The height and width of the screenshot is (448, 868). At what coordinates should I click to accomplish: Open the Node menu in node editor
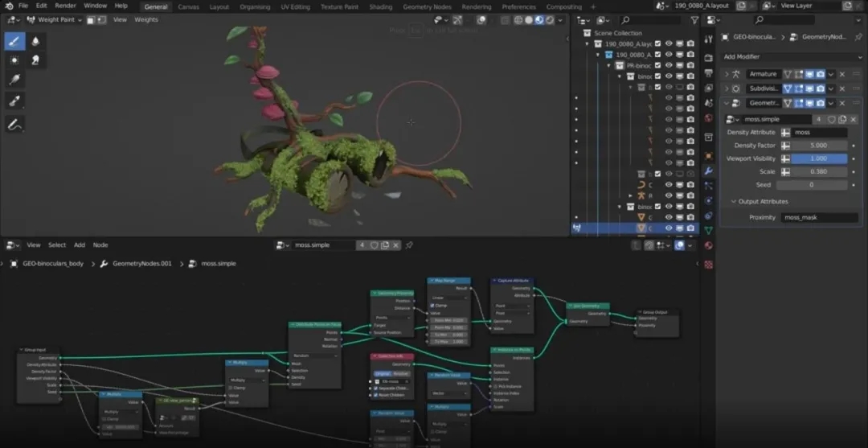(x=100, y=245)
